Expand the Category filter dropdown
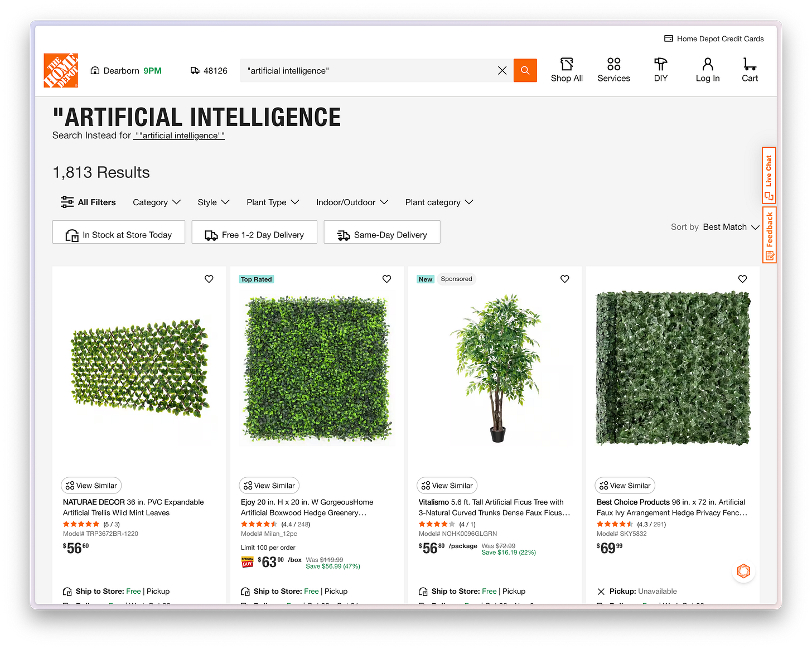The image size is (812, 649). 156,202
